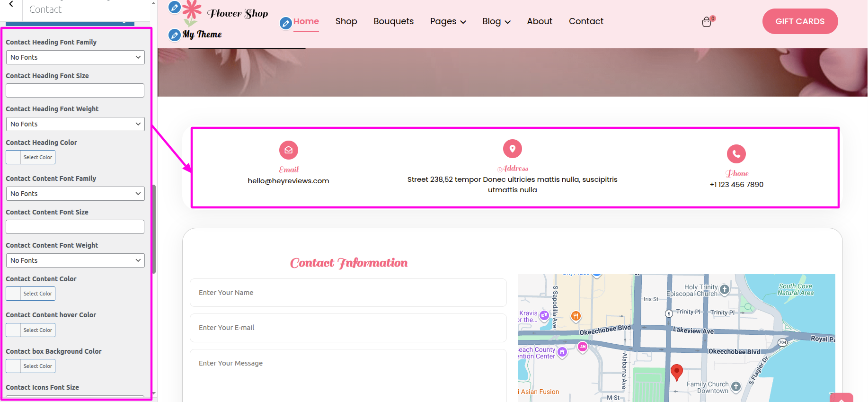Click the edit pencil next to My Theme
868x402 pixels.
point(175,35)
